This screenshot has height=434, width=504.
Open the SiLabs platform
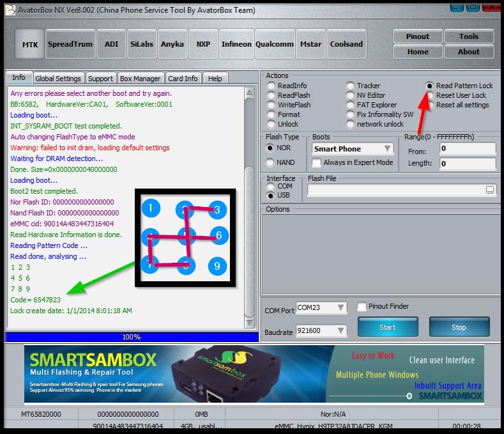click(x=142, y=44)
